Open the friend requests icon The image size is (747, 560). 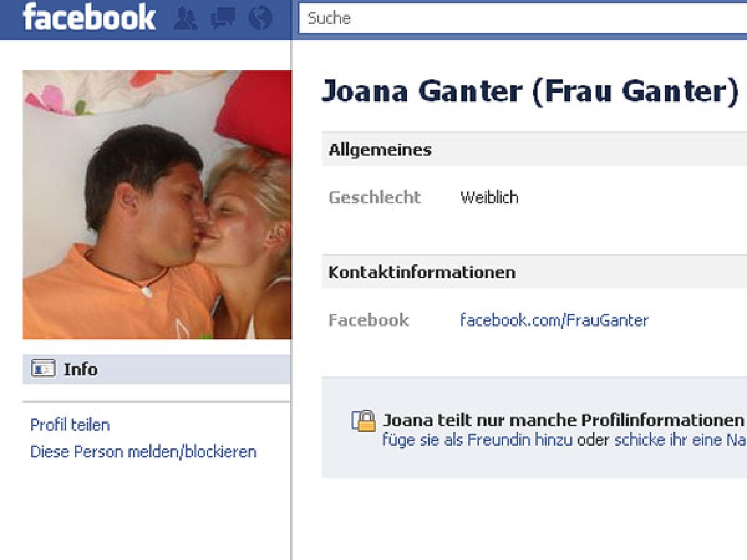click(185, 19)
